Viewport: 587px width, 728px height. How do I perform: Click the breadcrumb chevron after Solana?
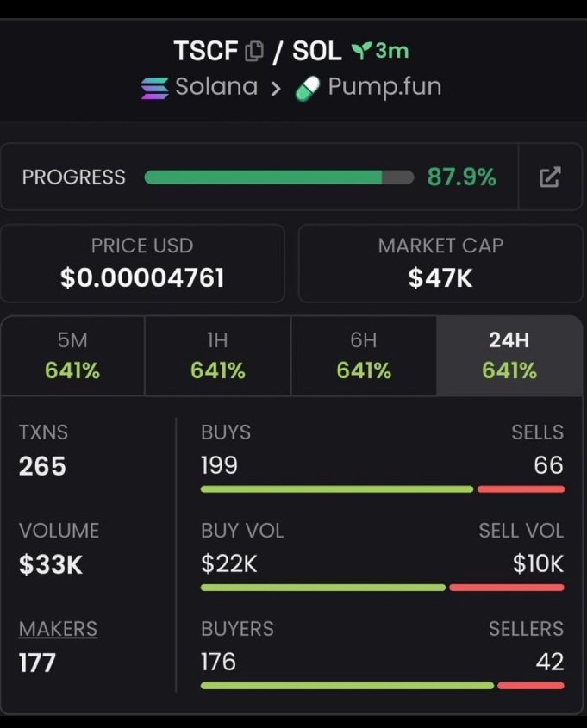(276, 88)
